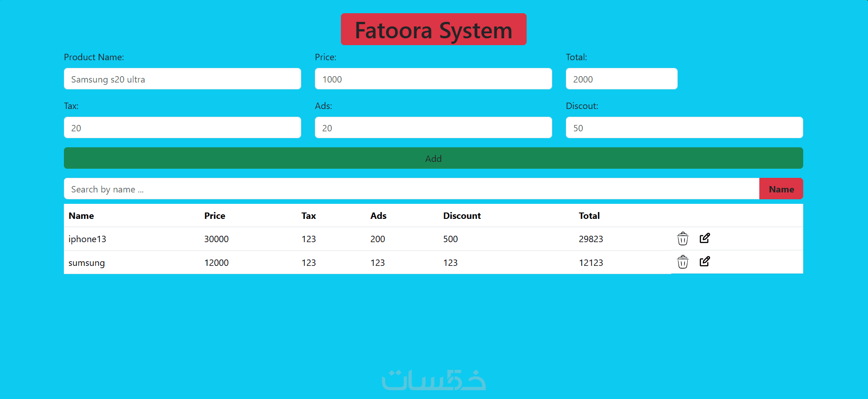
Task: Click the Ads: label
Action: click(324, 106)
